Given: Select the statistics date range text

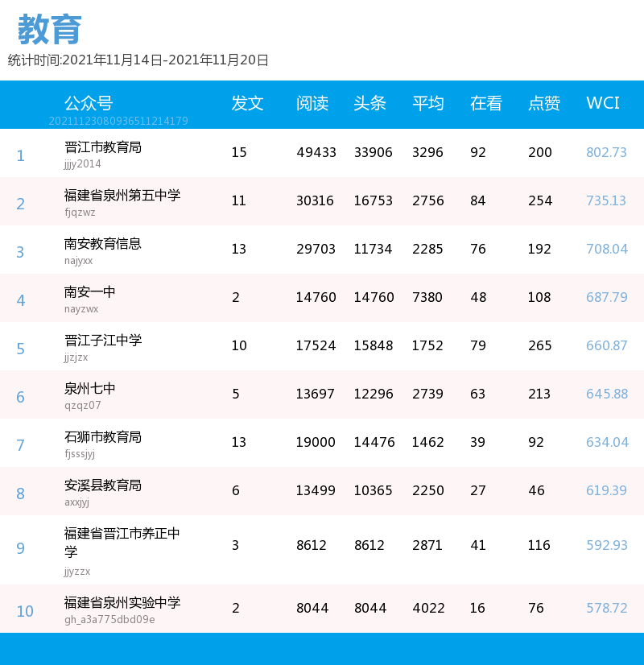Looking at the screenshot, I should [138, 60].
